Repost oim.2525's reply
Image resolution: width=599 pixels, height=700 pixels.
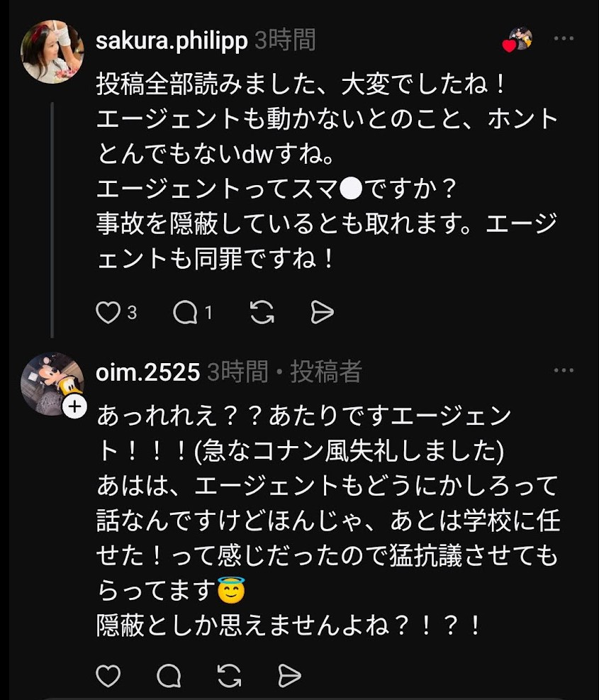(x=230, y=675)
